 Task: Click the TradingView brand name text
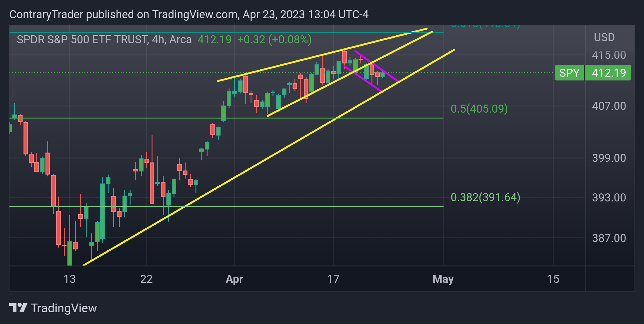64,308
